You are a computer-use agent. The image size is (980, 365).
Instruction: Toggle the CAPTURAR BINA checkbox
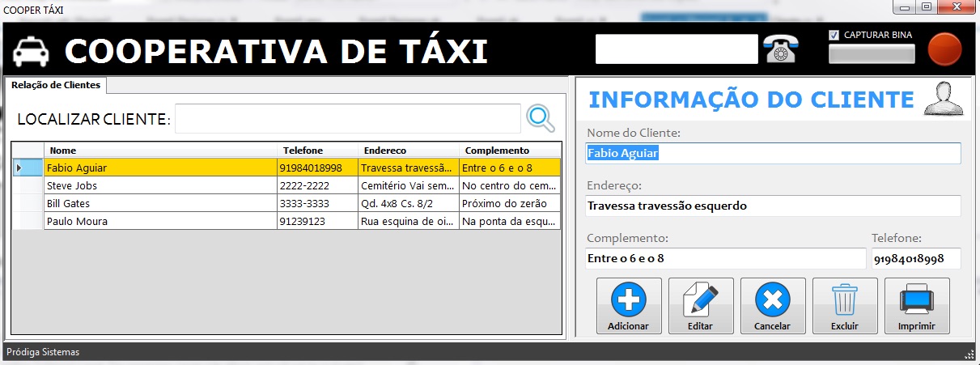pyautogui.click(x=834, y=35)
